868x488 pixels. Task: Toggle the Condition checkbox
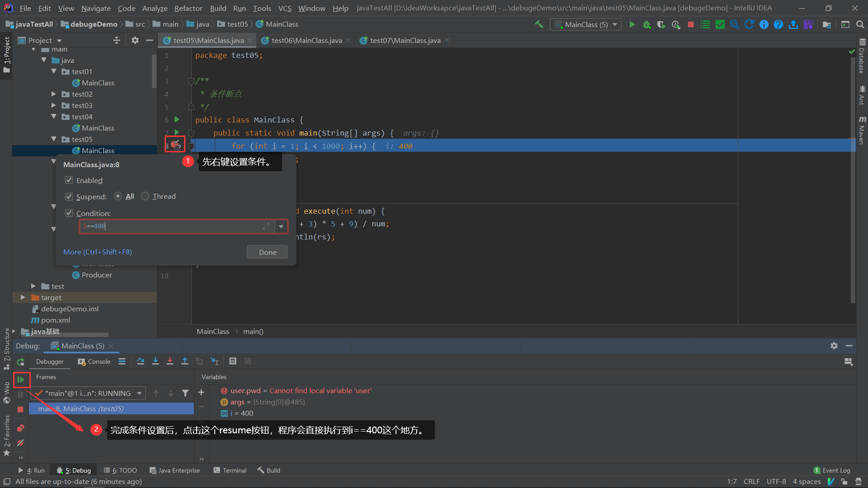[x=69, y=213]
